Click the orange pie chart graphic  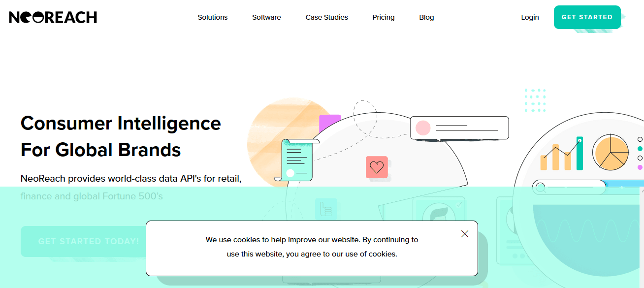611,152
